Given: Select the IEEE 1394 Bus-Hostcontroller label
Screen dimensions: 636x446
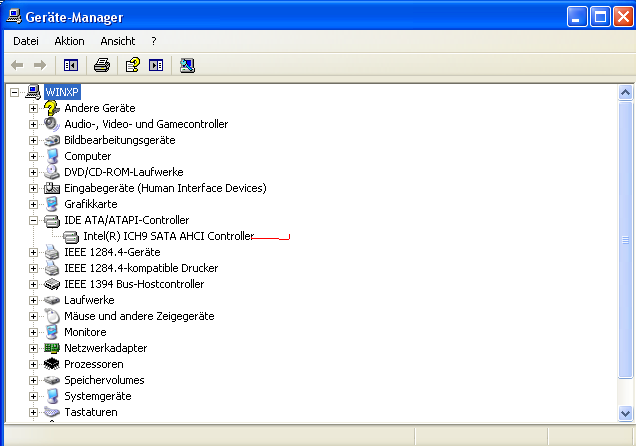Looking at the screenshot, I should [134, 284].
